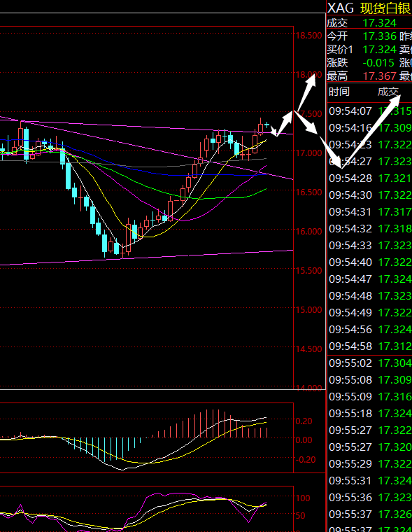Click the 14.500 price axis label
Screen dimensions: 412x532
click(x=308, y=349)
